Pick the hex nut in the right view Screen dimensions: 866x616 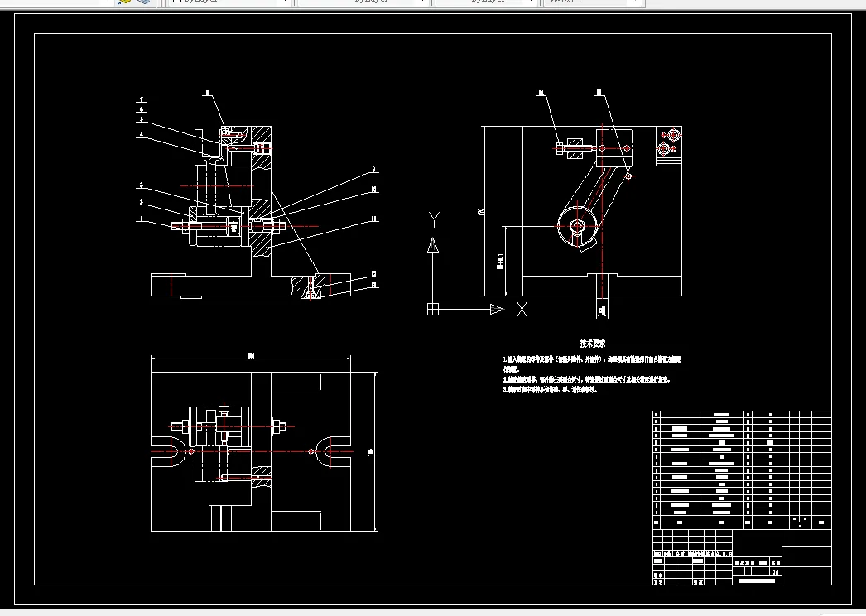coord(577,225)
